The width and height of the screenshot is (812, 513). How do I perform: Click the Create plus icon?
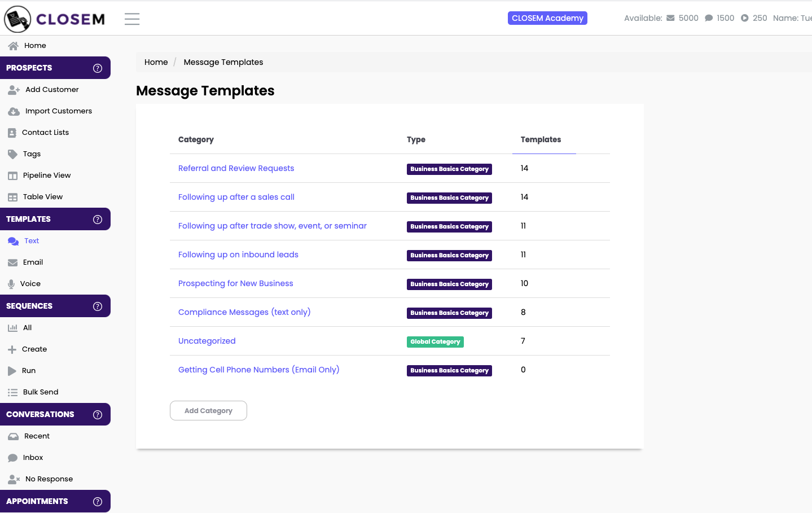pyautogui.click(x=12, y=349)
